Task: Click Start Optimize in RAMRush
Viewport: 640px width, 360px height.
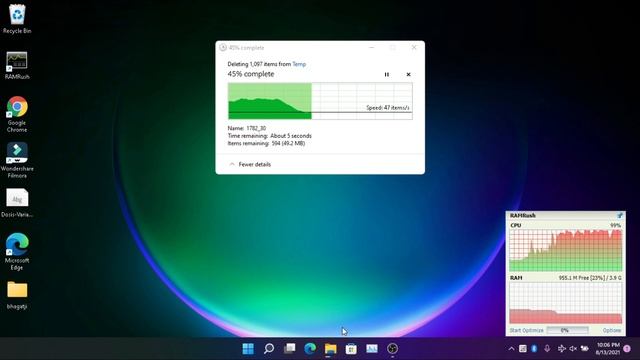Action: [527, 330]
